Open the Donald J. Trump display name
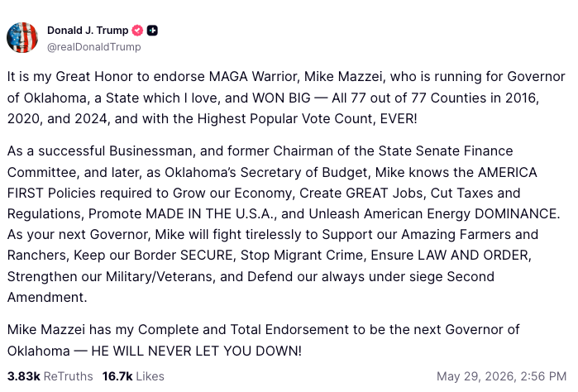 88,31
